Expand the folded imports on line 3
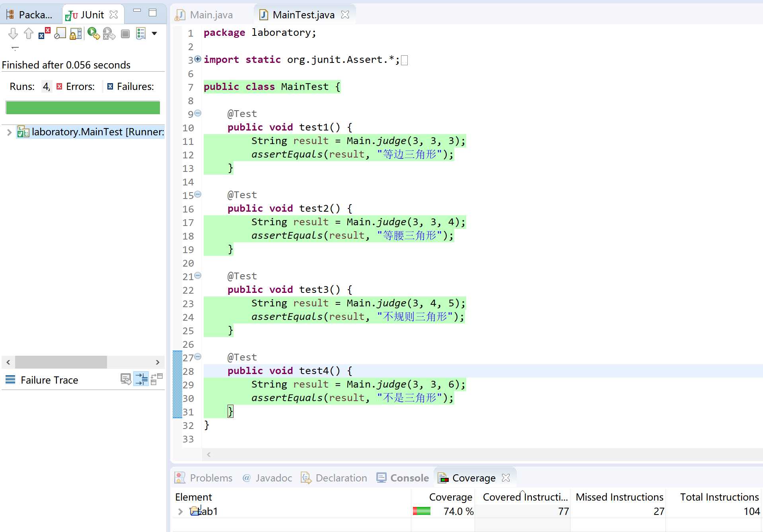This screenshot has height=532, width=763. pos(198,59)
